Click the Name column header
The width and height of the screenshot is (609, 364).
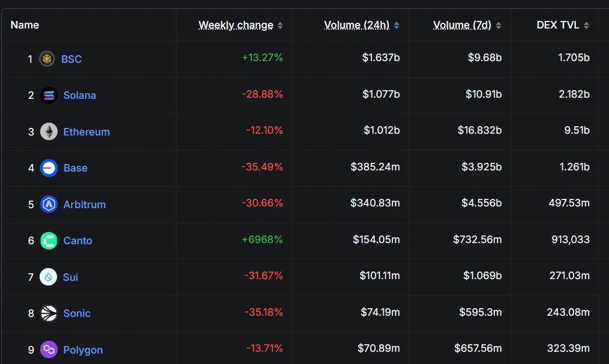24,25
